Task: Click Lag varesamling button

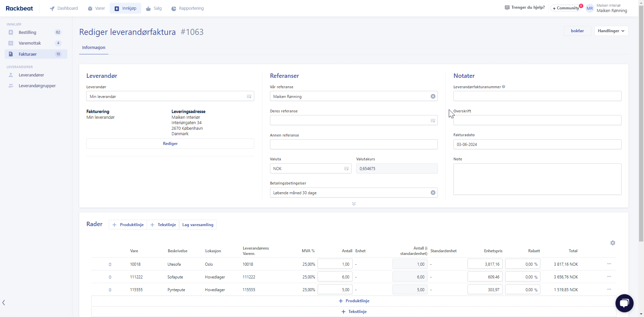Action: tap(198, 225)
